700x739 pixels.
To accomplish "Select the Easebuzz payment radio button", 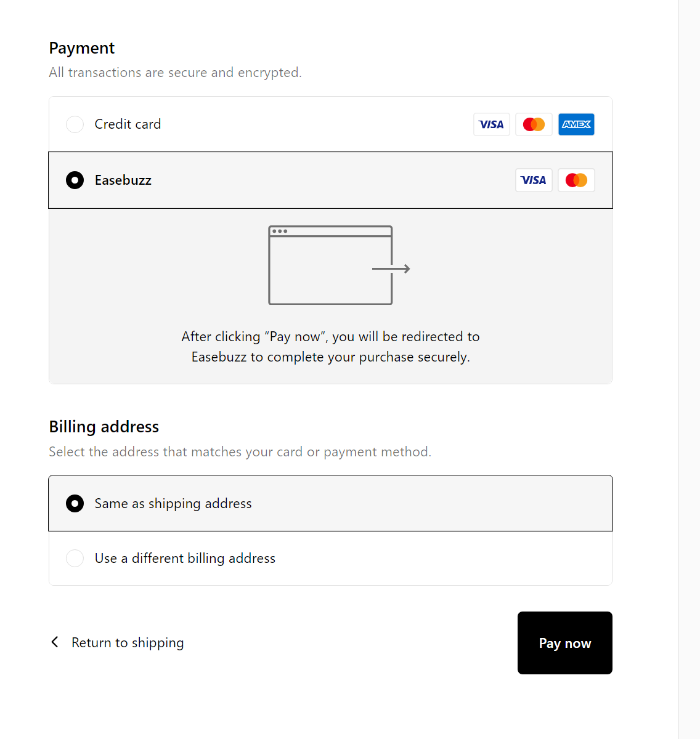I will 75,180.
